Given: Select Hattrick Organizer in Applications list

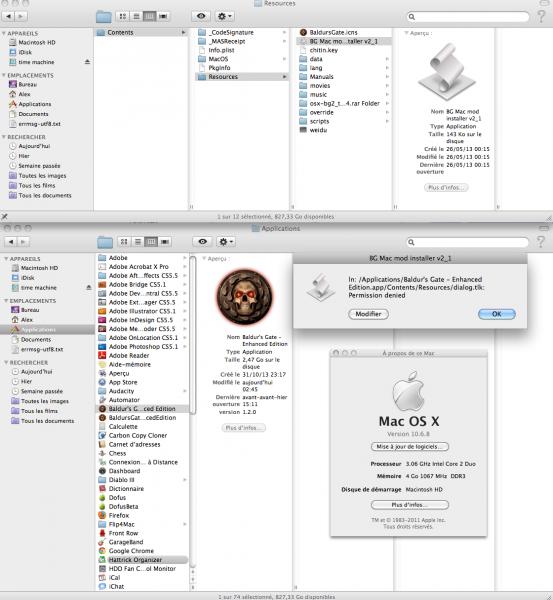Looking at the screenshot, I should point(142,559).
